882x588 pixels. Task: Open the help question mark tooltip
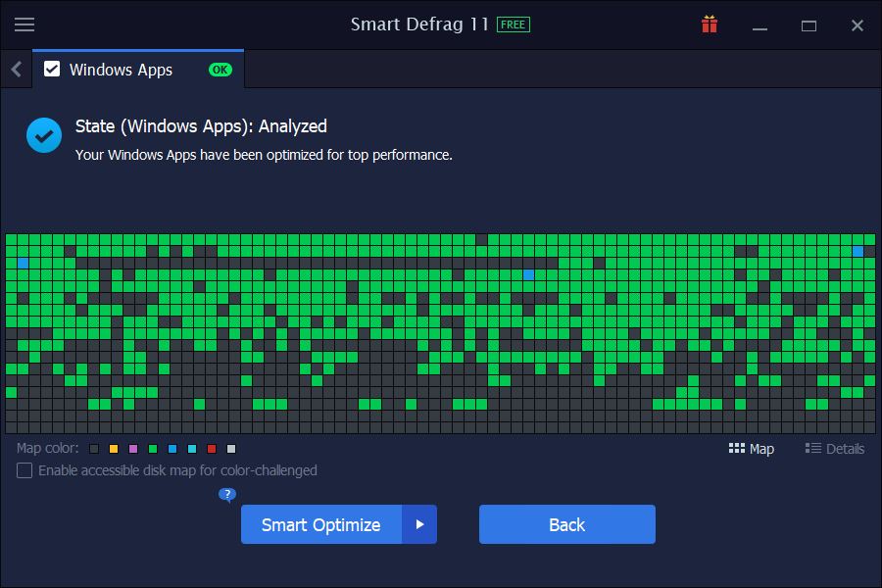point(227,494)
